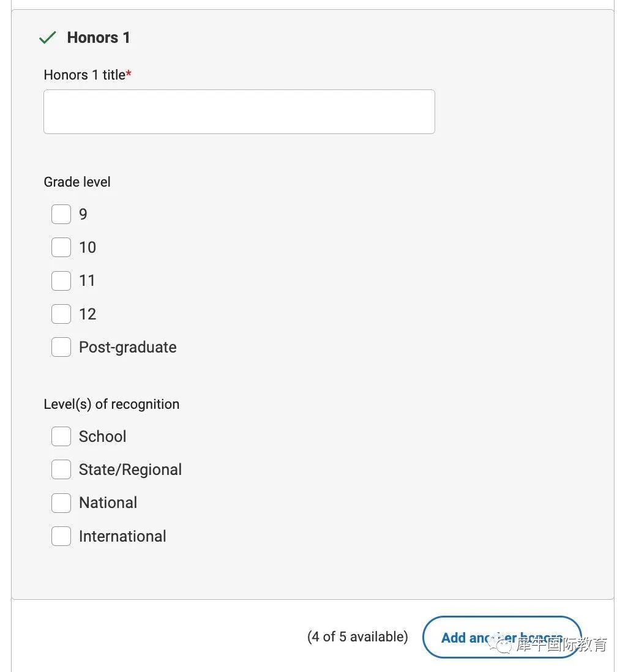
Task: Click the red required asterisk marker
Action: click(x=129, y=73)
